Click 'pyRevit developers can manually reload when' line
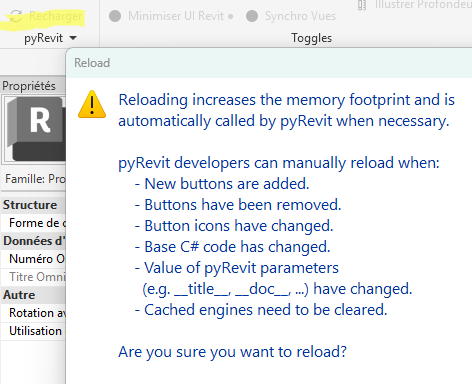 pyautogui.click(x=279, y=163)
